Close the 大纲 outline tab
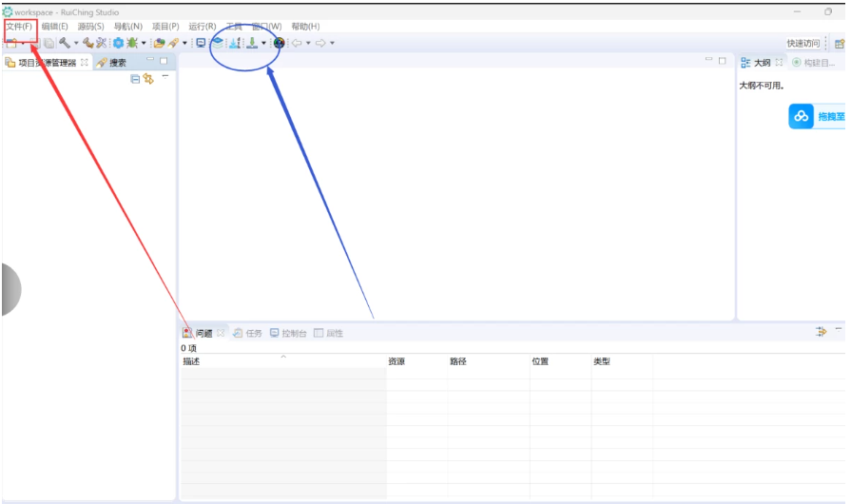This screenshot has height=504, width=851. click(x=779, y=63)
